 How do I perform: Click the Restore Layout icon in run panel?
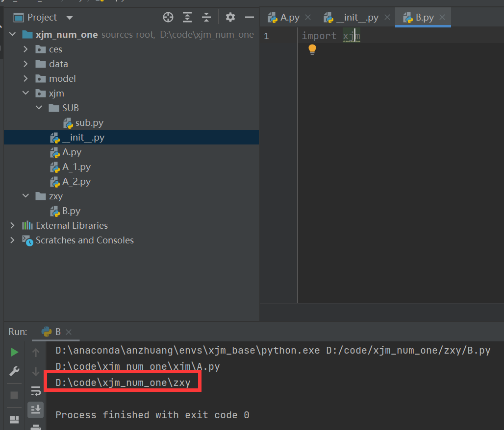[x=14, y=419]
